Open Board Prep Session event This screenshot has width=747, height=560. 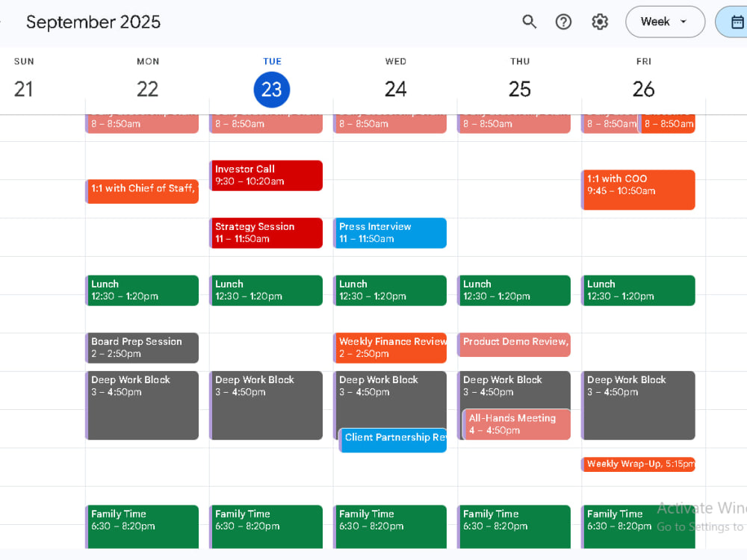click(142, 348)
